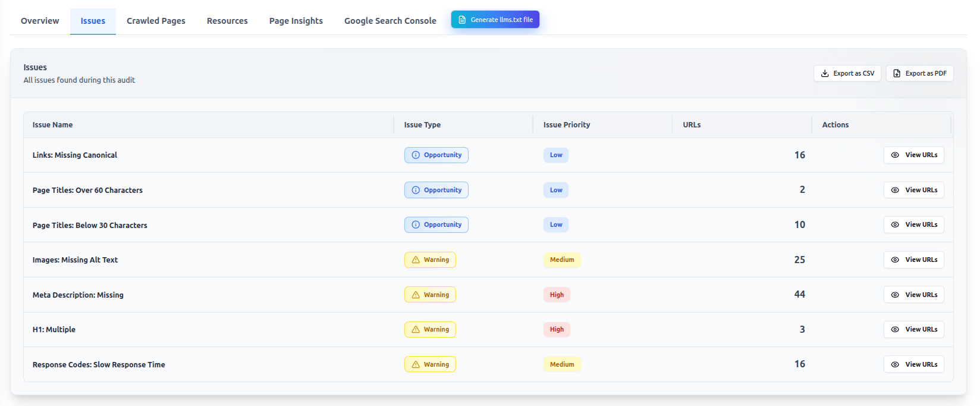Open the Google Search Console tab

390,21
